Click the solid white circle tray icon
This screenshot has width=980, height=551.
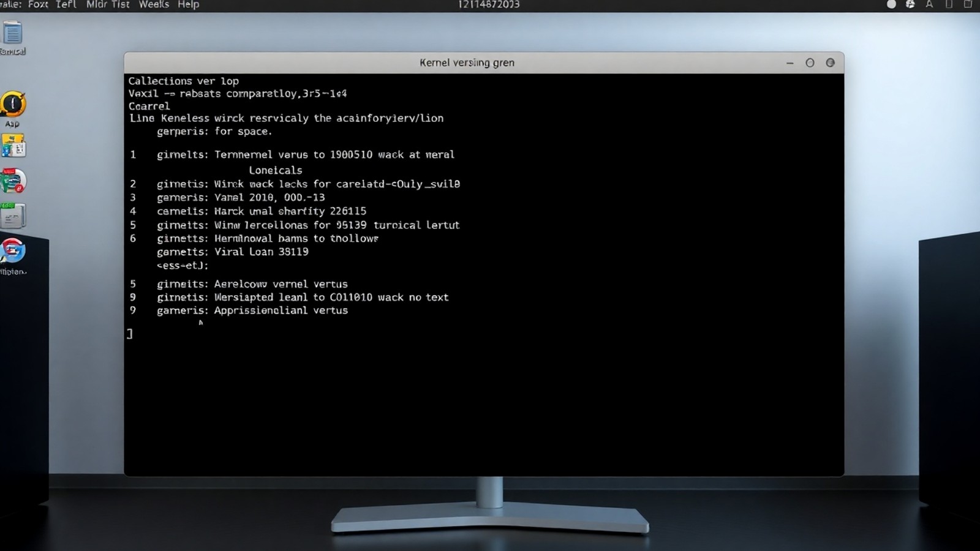tap(891, 4)
